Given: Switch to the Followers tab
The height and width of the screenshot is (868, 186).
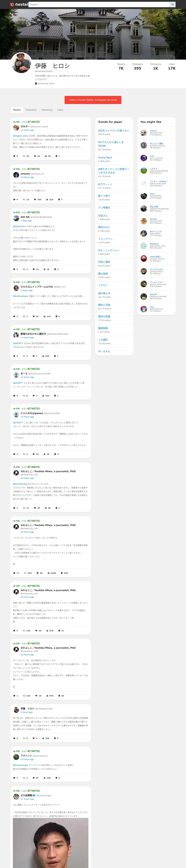Looking at the screenshot, I should click(31, 110).
